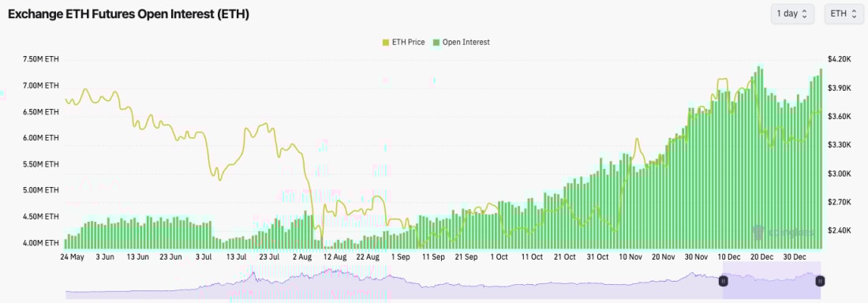Screen dimensions: 868x303
Task: Click the 11 Sep date label
Action: click(433, 257)
